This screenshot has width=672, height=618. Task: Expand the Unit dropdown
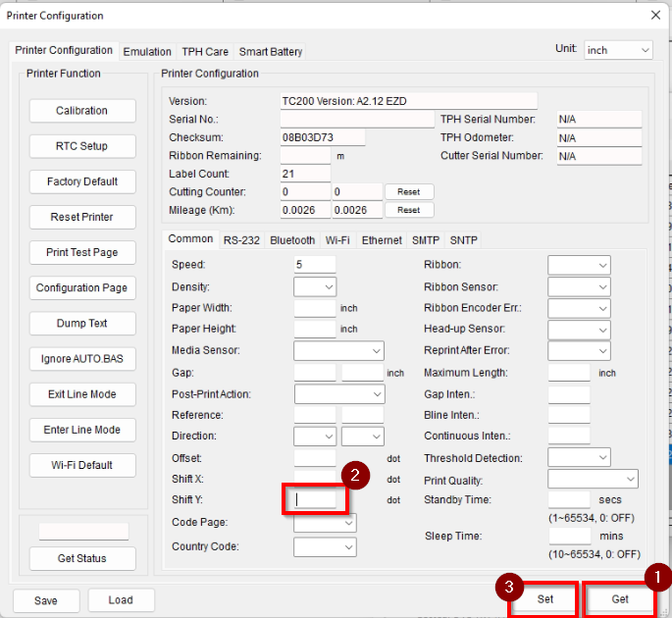point(618,50)
